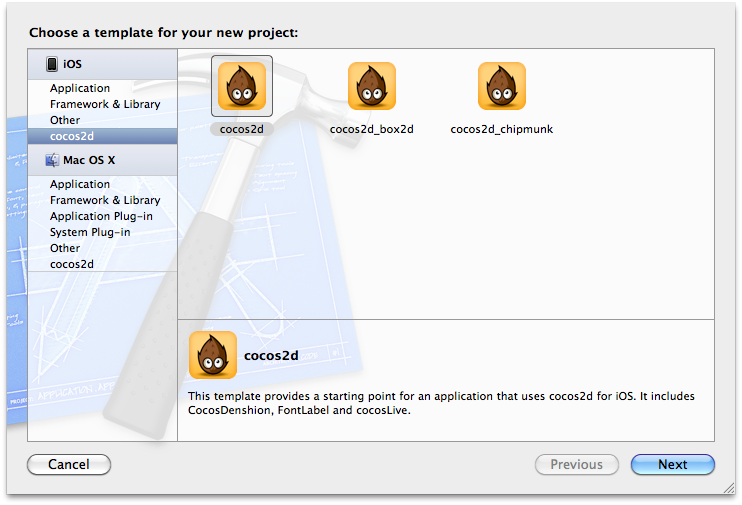Choose Mac OS X Framework & Library
Screen dimensions: 742x505
tap(105, 200)
